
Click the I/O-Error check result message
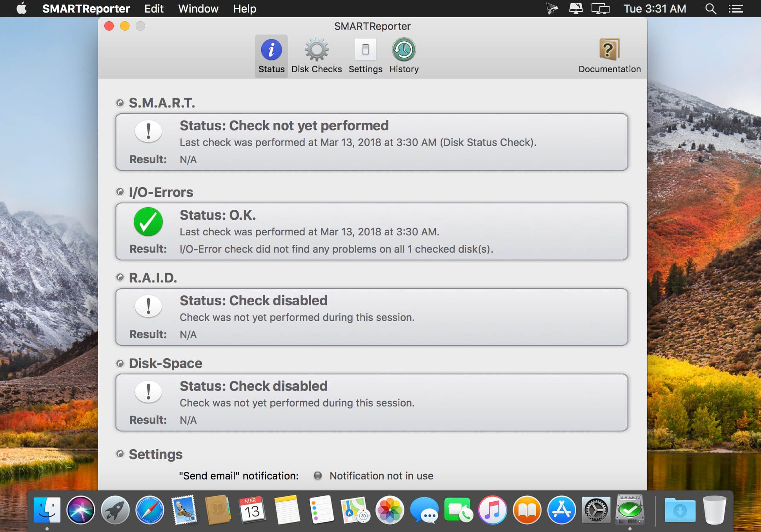[x=336, y=249]
